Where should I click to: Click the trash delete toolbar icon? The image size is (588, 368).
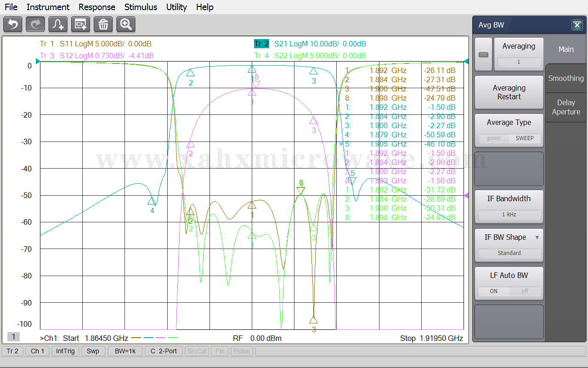click(103, 24)
